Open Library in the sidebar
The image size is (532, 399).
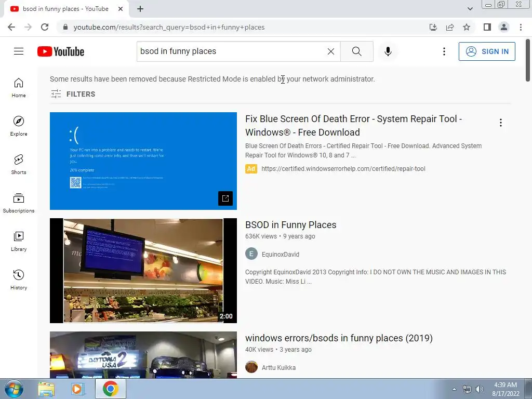click(x=19, y=241)
